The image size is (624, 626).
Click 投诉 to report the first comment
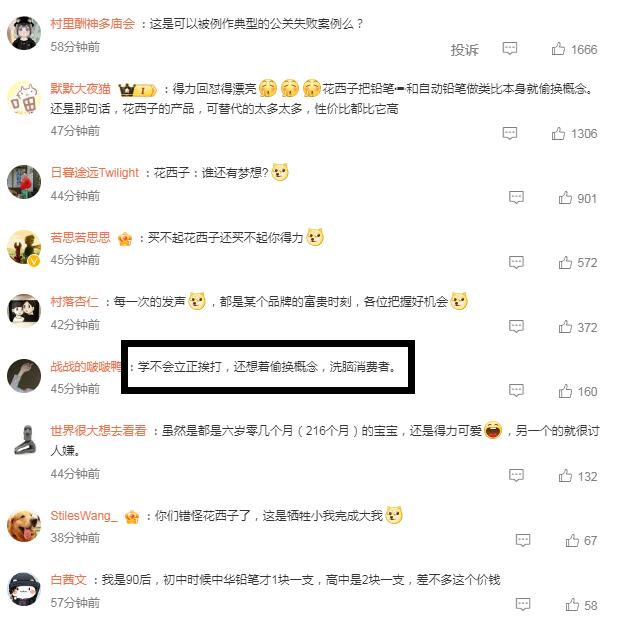pos(464,50)
